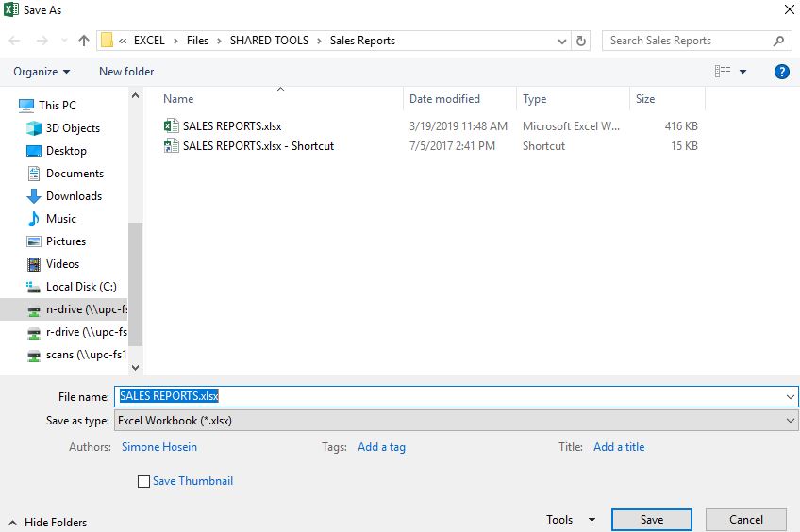Sort by Size column header
Viewport: 800px width, 532px height.
coord(645,99)
